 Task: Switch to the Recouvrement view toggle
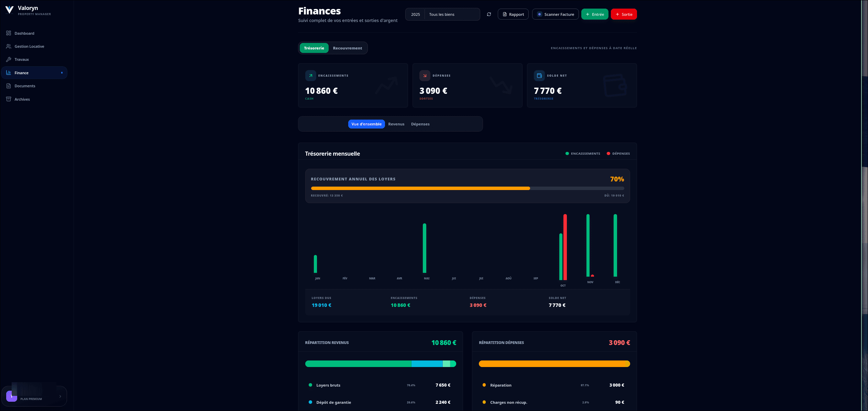click(x=347, y=48)
